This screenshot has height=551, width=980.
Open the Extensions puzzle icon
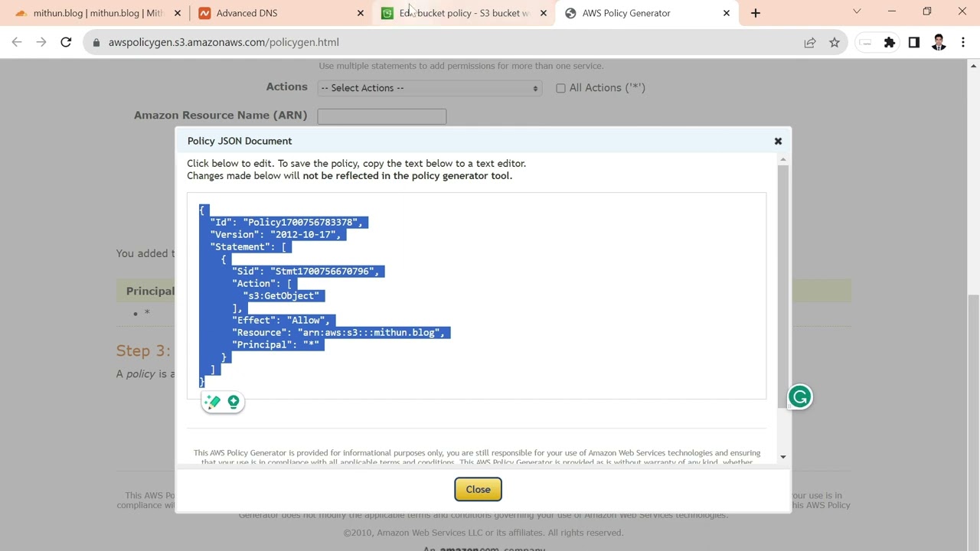coord(890,43)
